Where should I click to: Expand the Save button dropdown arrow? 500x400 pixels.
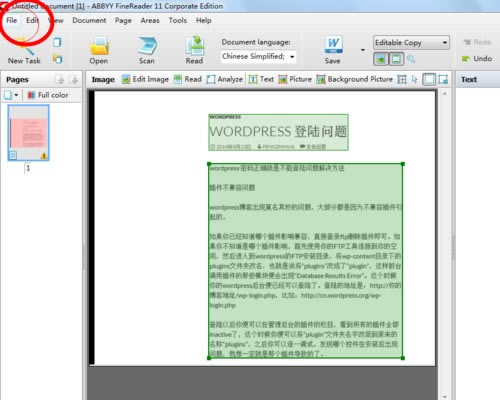[363, 50]
